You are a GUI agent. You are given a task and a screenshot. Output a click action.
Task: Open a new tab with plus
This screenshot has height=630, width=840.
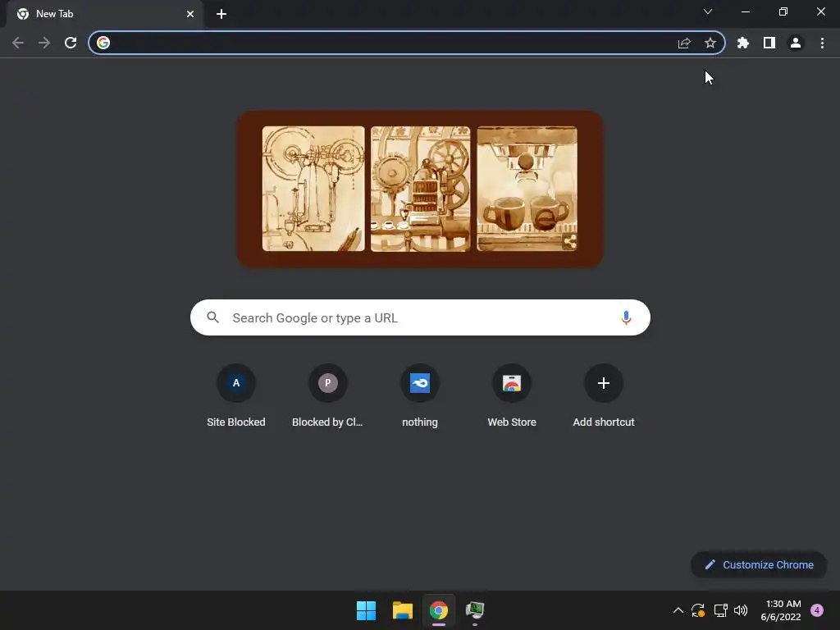point(221,14)
